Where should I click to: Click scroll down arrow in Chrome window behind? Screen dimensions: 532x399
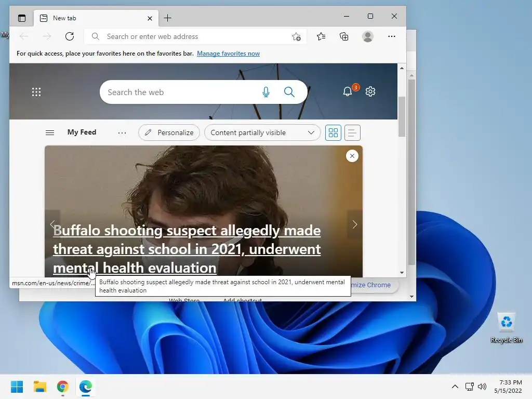click(411, 297)
